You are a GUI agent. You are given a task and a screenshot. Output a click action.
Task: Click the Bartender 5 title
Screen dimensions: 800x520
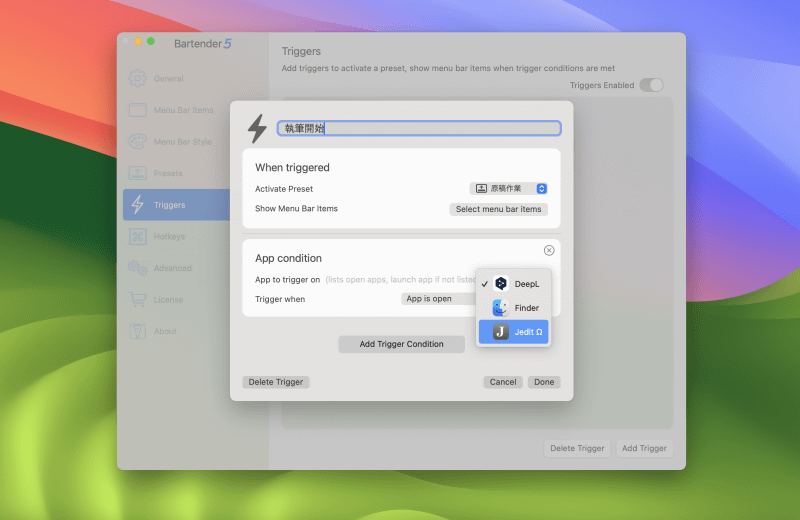click(203, 44)
